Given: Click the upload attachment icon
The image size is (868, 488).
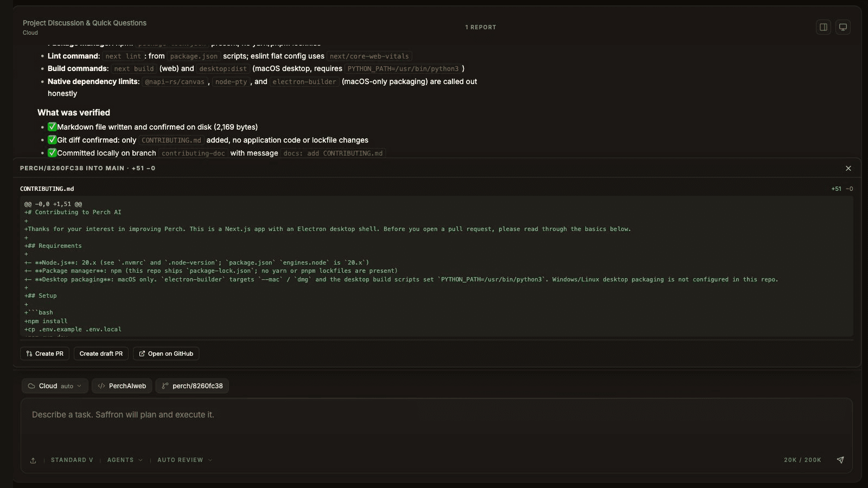Looking at the screenshot, I should pyautogui.click(x=33, y=460).
